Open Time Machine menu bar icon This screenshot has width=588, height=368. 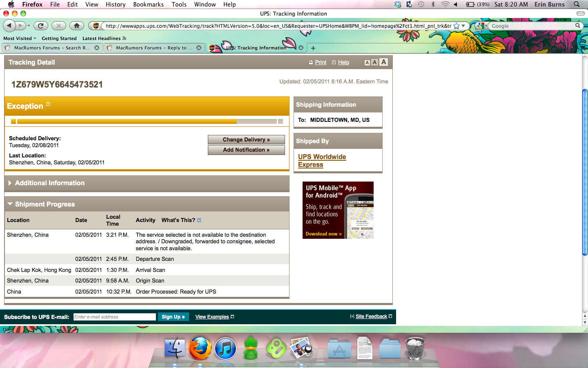[421, 4]
